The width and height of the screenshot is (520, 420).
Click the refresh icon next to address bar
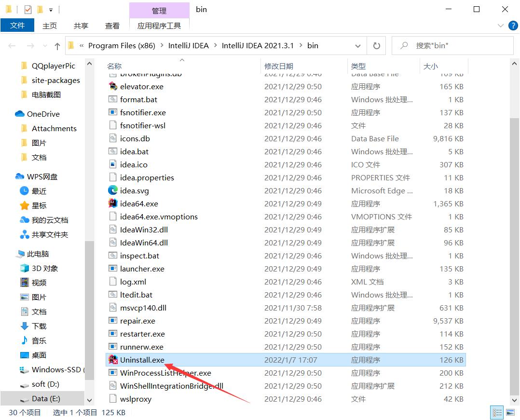coord(377,45)
